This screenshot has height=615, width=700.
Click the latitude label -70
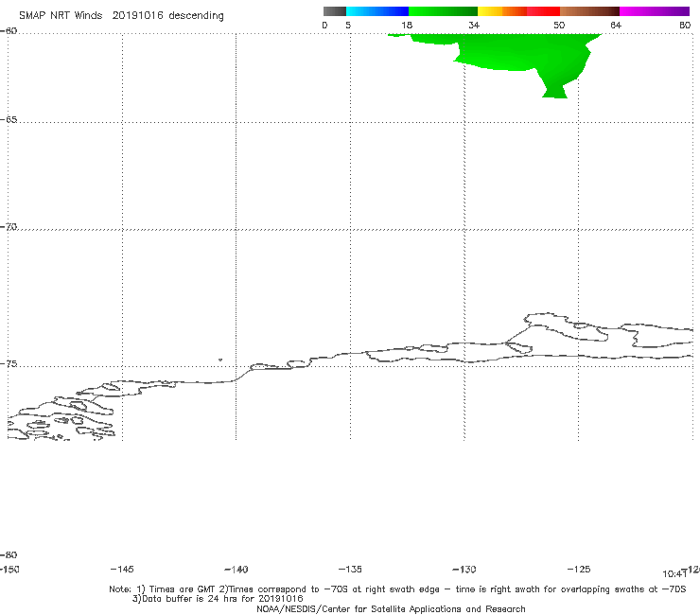tap(9, 227)
